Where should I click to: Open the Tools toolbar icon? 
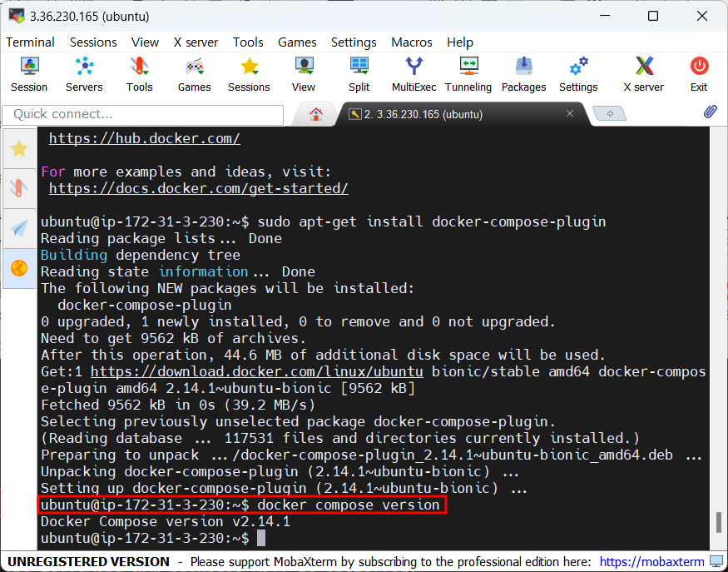click(x=139, y=74)
